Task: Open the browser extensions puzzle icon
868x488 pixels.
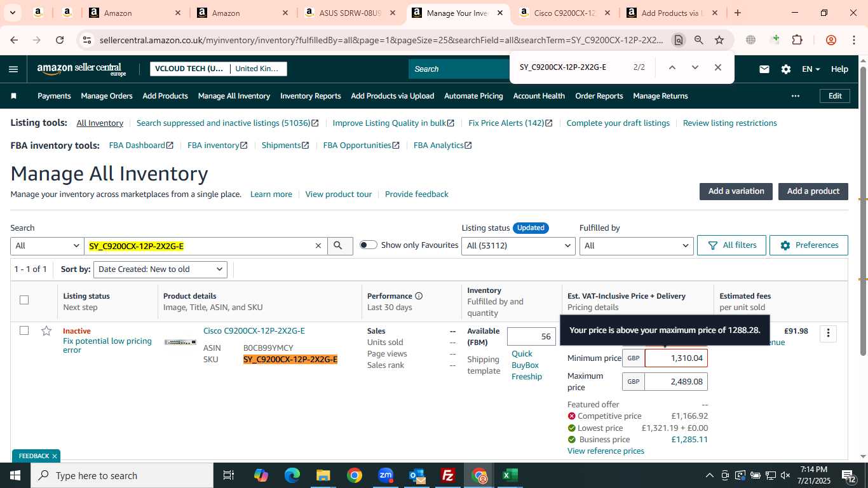Action: click(x=797, y=40)
